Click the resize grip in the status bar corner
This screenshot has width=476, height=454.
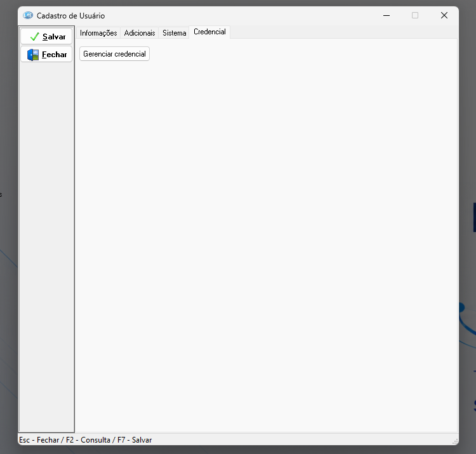(x=455, y=441)
